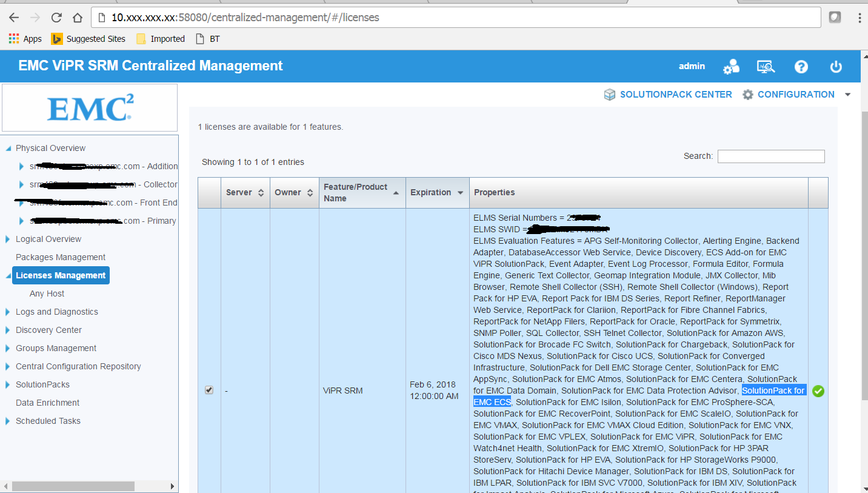Reload the current page
Image resolution: width=868 pixels, height=493 pixels.
click(56, 18)
